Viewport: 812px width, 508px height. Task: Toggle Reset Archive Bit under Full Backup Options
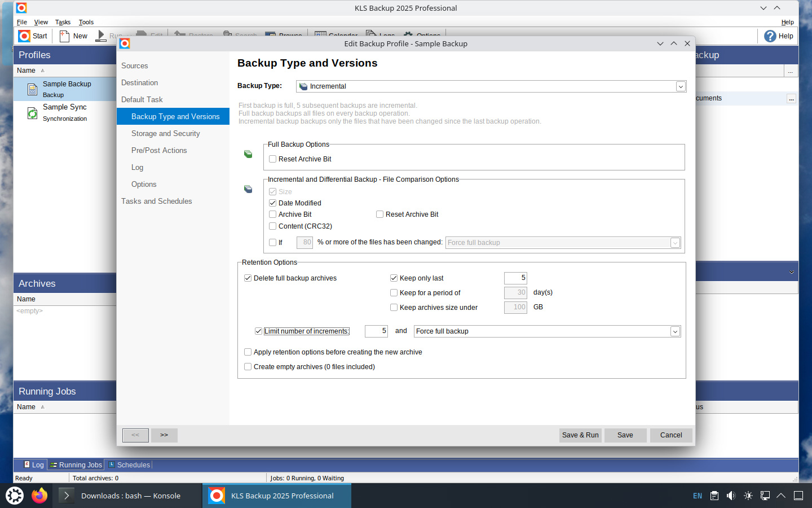coord(273,159)
